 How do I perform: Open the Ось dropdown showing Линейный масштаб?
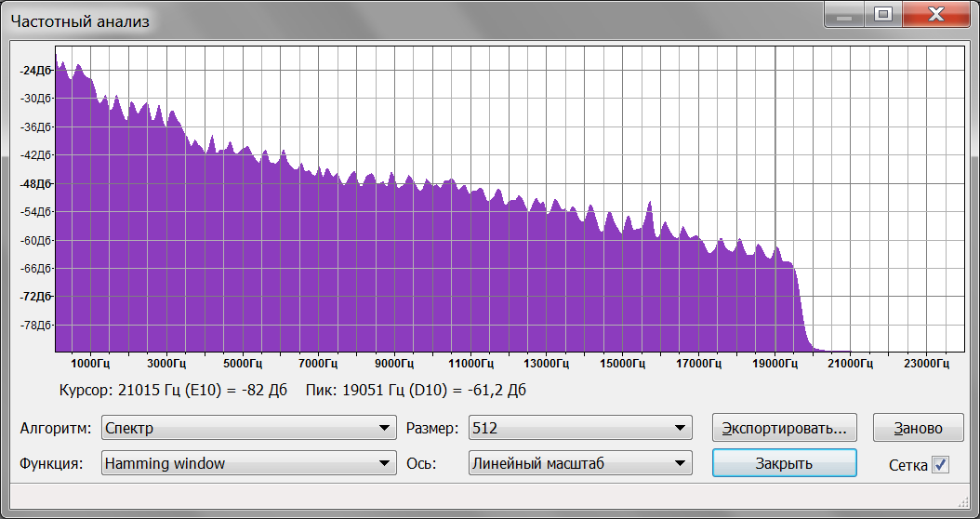click(x=580, y=463)
